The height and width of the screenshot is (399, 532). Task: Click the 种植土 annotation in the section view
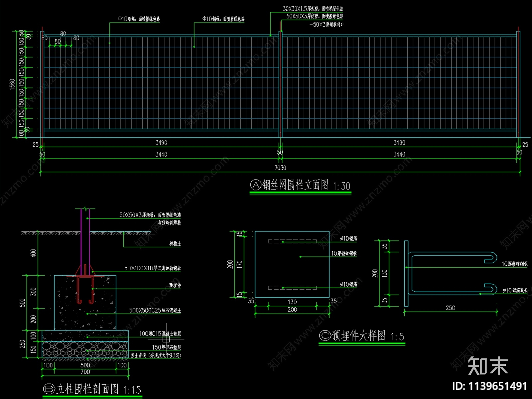click(175, 244)
